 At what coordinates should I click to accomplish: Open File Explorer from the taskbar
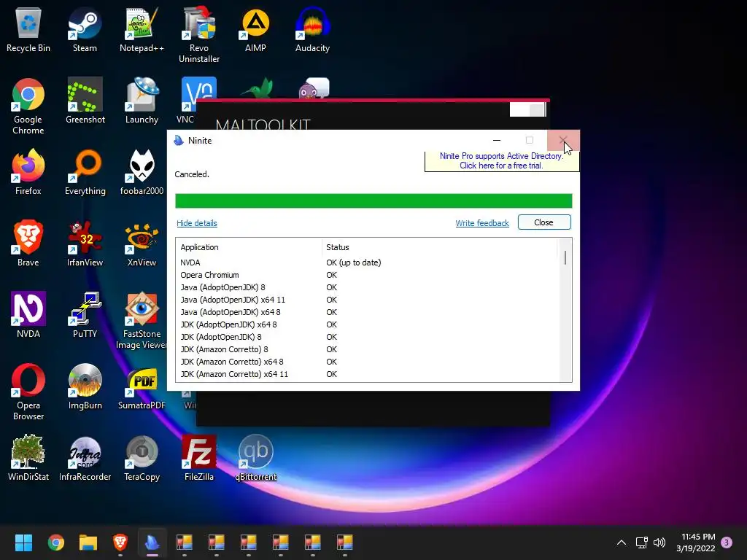pos(88,542)
